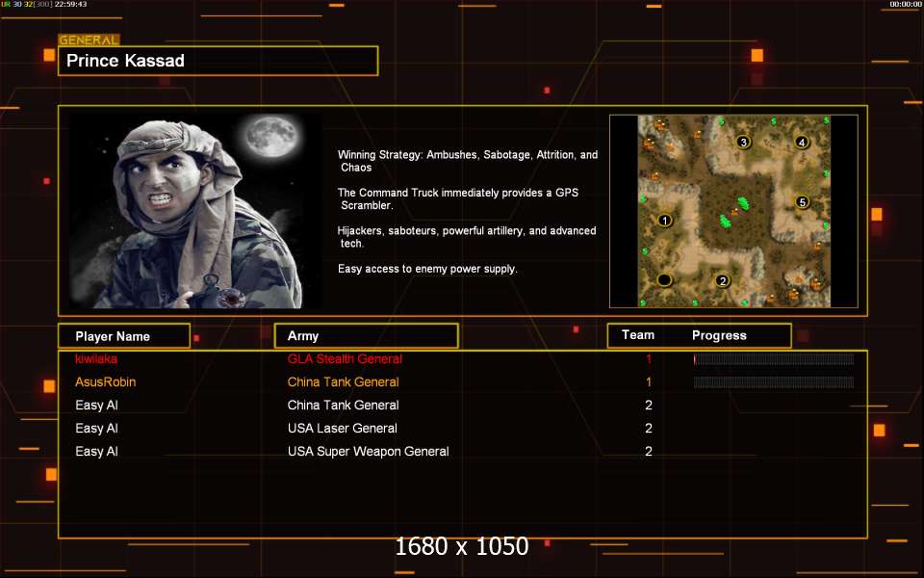This screenshot has height=578, width=924.
Task: Click the Hijackers, saboteurs description line
Action: (467, 237)
